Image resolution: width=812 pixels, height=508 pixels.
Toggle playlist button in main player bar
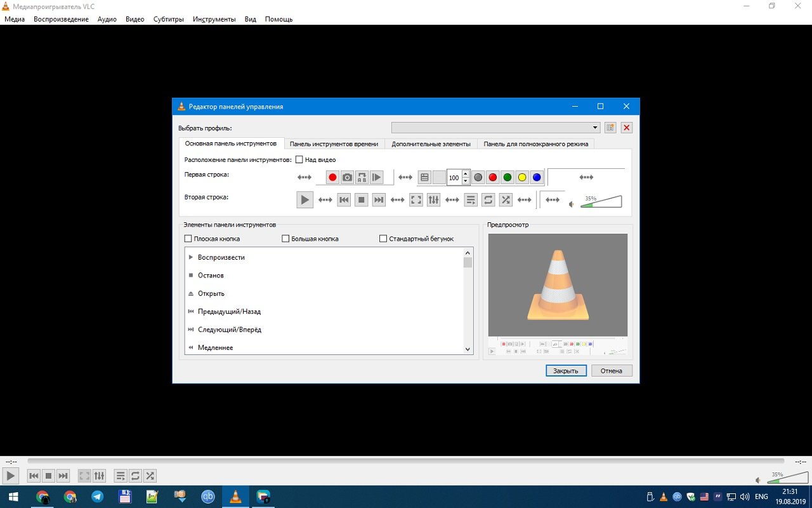pyautogui.click(x=120, y=476)
